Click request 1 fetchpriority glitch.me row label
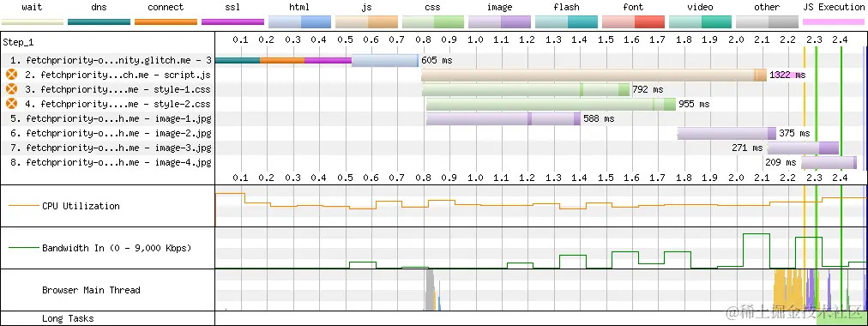Screen dimensions: 868x326 click(111, 60)
